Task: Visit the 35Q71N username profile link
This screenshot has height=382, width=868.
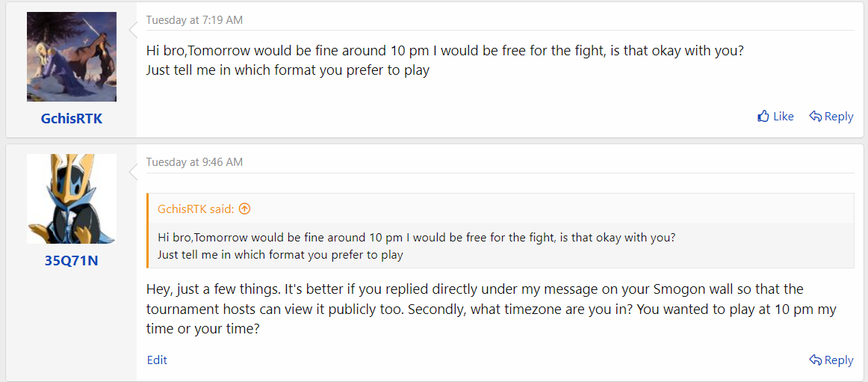Action: click(x=72, y=260)
